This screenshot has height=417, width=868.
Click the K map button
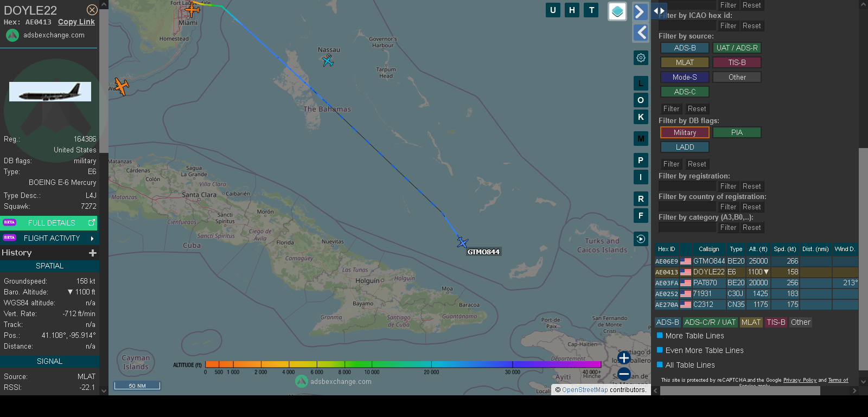click(x=641, y=117)
